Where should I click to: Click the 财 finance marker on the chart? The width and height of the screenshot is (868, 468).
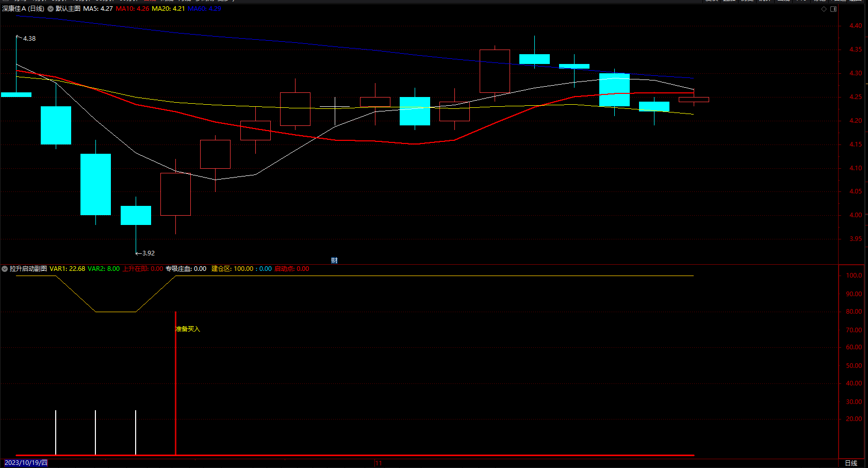click(334, 261)
